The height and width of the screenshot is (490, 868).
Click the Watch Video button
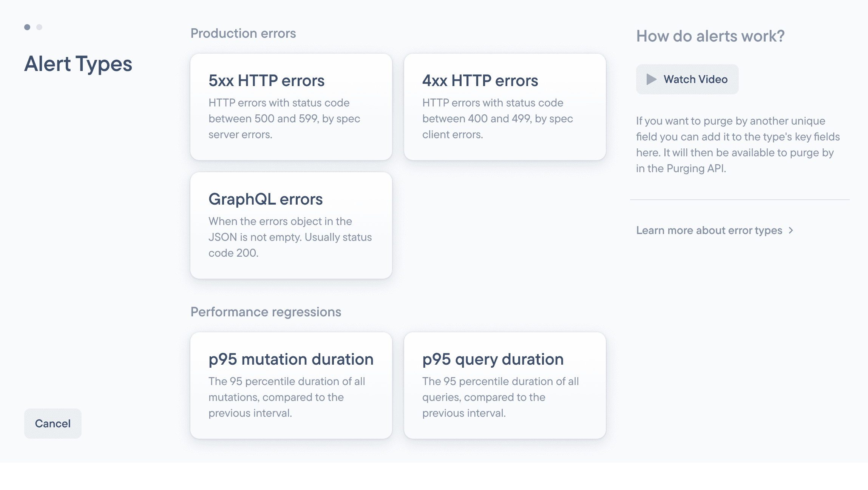click(687, 79)
